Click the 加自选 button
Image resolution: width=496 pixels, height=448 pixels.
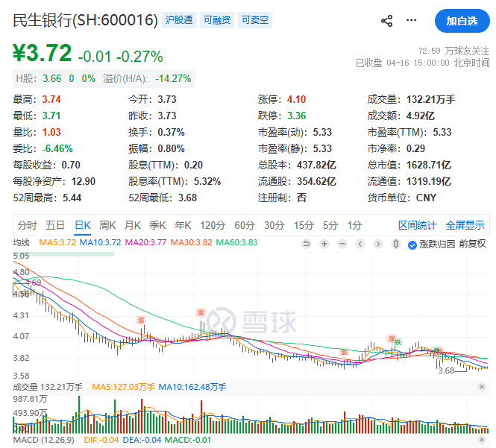coord(462,21)
